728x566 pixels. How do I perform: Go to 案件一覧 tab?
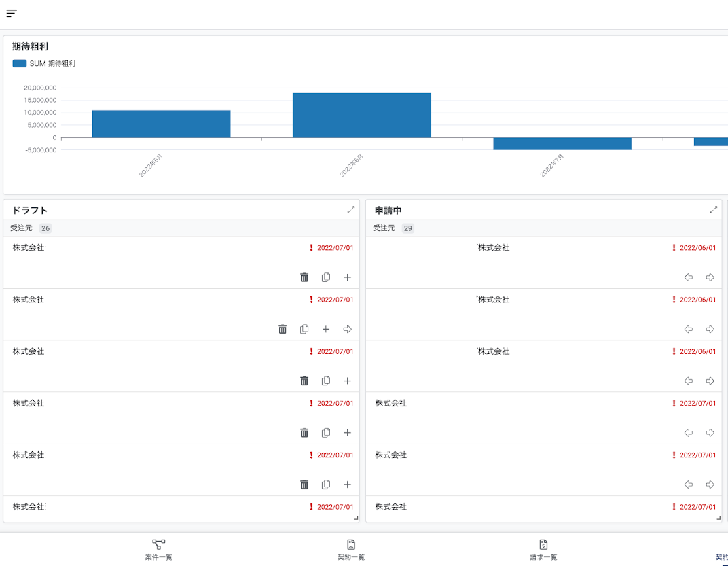tap(159, 550)
